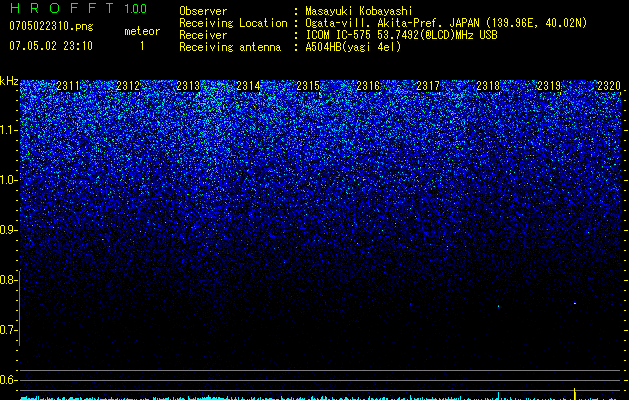Click the 0.8 kHz frequency label

(x=8, y=280)
